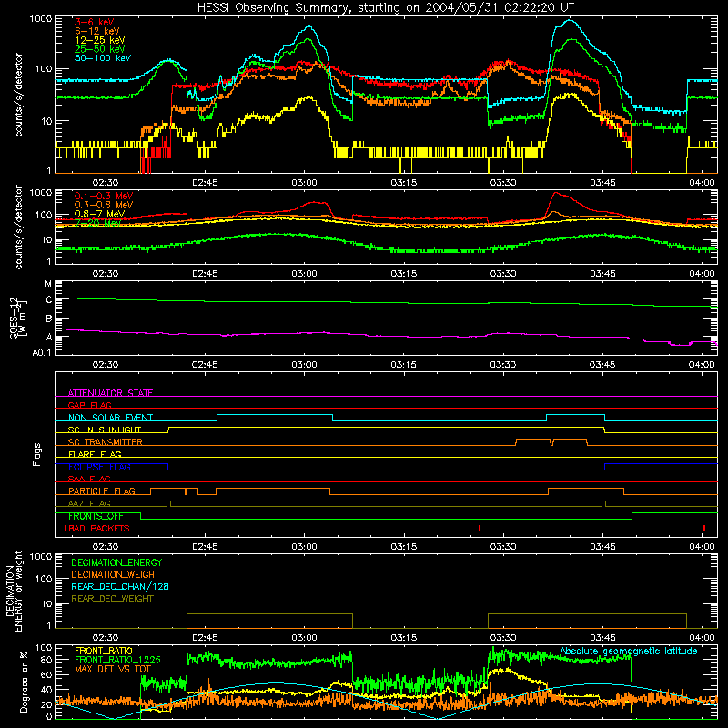Click the 0.3-0.8 MeV legend label
The image size is (728, 728).
(104, 205)
